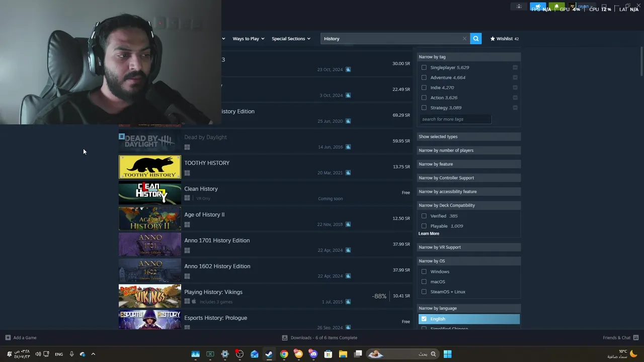Clear the History search text with X
The height and width of the screenshot is (362, 644).
click(464, 39)
